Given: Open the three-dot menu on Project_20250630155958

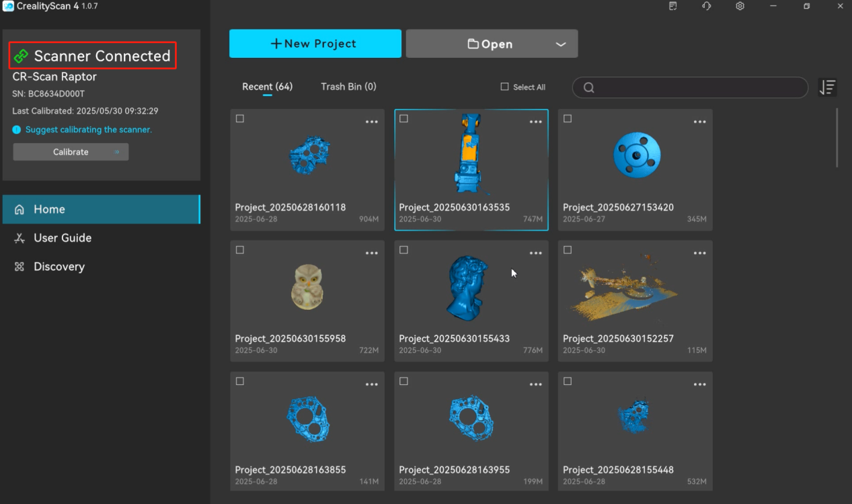Looking at the screenshot, I should tap(371, 253).
